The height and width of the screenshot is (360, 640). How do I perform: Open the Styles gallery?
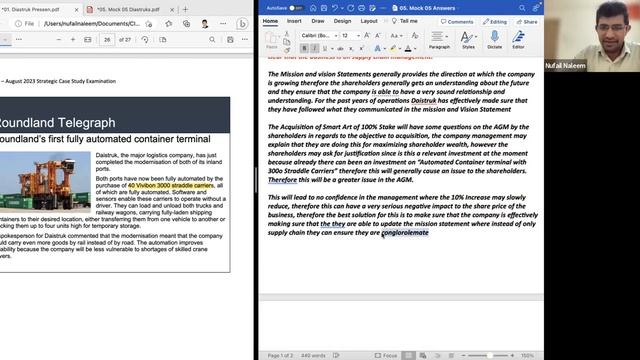pyautogui.click(x=468, y=40)
